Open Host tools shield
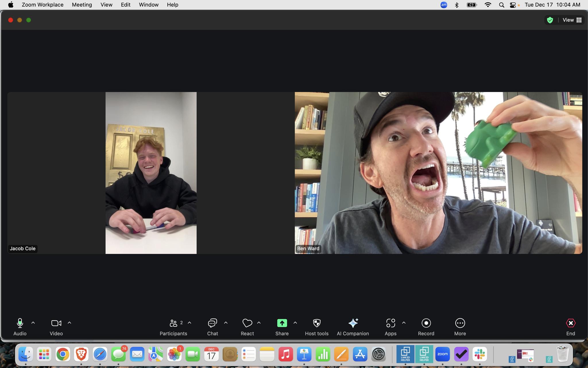This screenshot has width=588, height=368. click(x=317, y=327)
